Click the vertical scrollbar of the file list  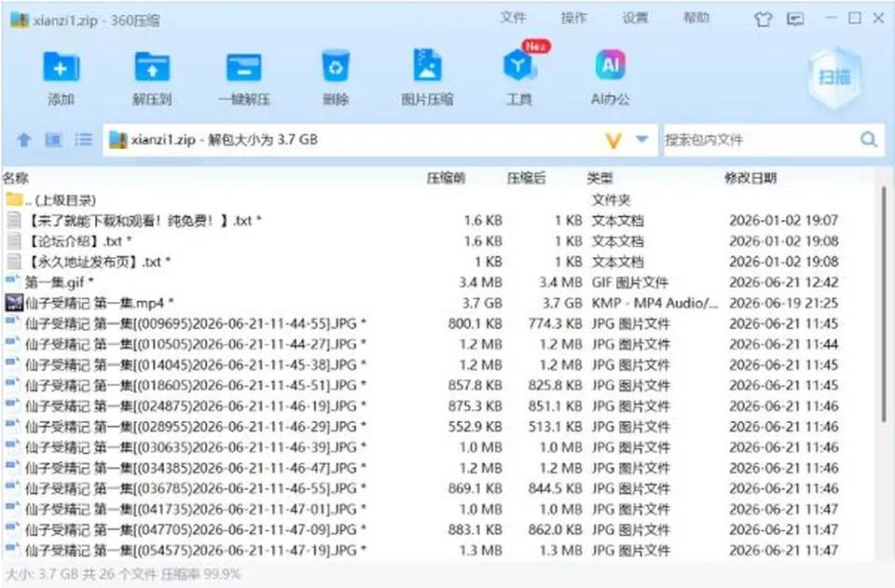(884, 305)
